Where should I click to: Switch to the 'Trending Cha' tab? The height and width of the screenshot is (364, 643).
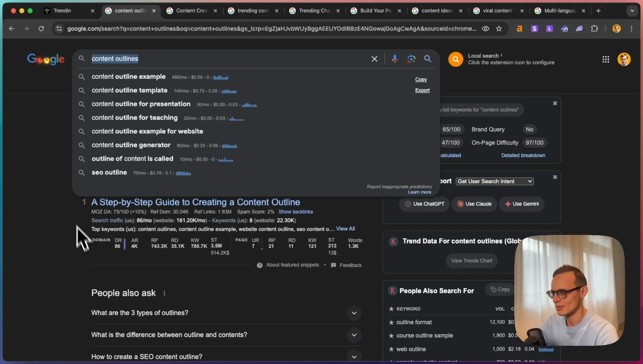tap(315, 11)
